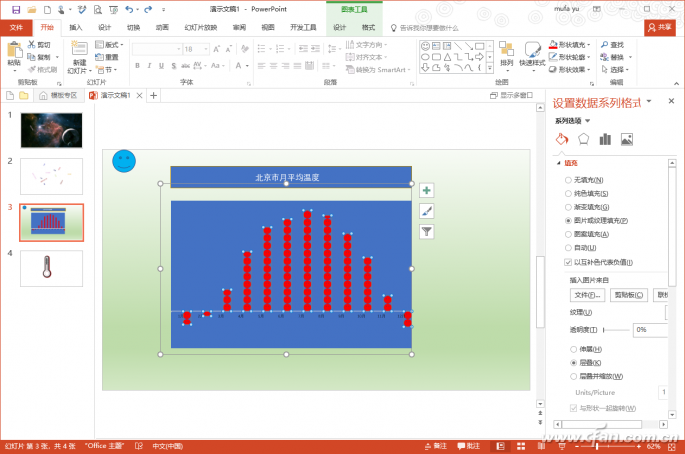This screenshot has height=454, width=685.
Task: Open the font size dropdown
Action: point(206,49)
